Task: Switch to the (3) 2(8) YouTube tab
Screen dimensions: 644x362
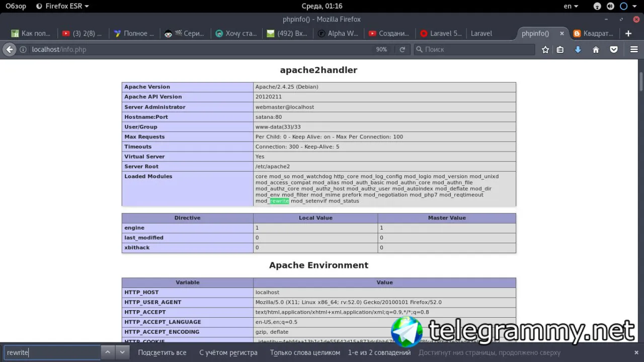Action: click(x=82, y=33)
